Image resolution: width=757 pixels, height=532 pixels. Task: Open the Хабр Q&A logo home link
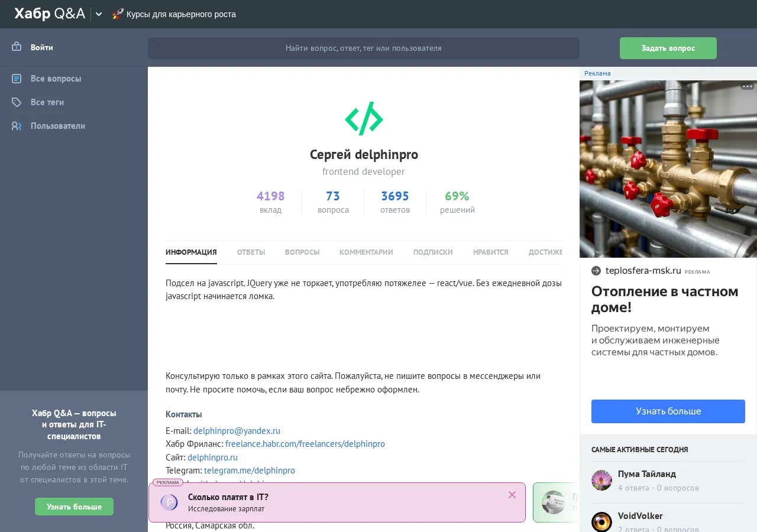point(50,14)
